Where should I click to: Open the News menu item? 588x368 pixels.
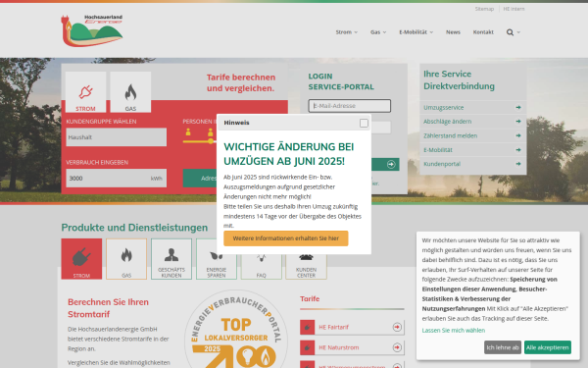pyautogui.click(x=453, y=32)
